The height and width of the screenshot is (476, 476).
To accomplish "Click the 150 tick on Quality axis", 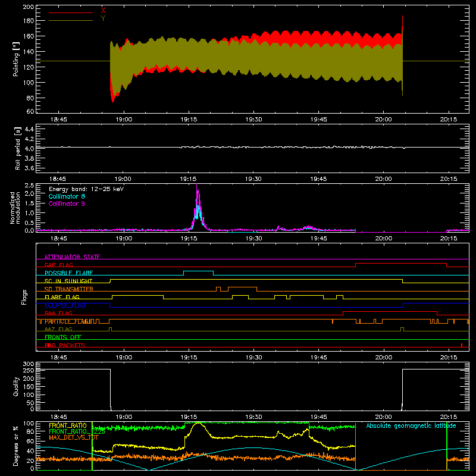I will (29, 387).
